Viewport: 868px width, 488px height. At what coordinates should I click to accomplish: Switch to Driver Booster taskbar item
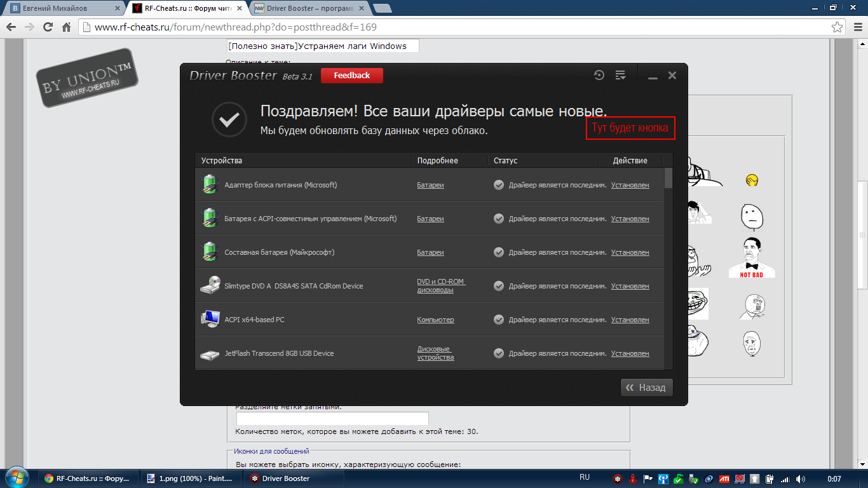295,478
